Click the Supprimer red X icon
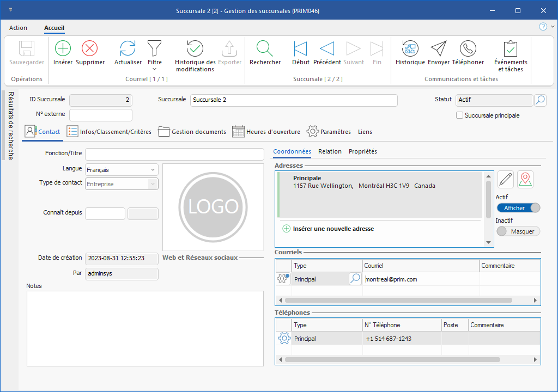 tap(89, 48)
